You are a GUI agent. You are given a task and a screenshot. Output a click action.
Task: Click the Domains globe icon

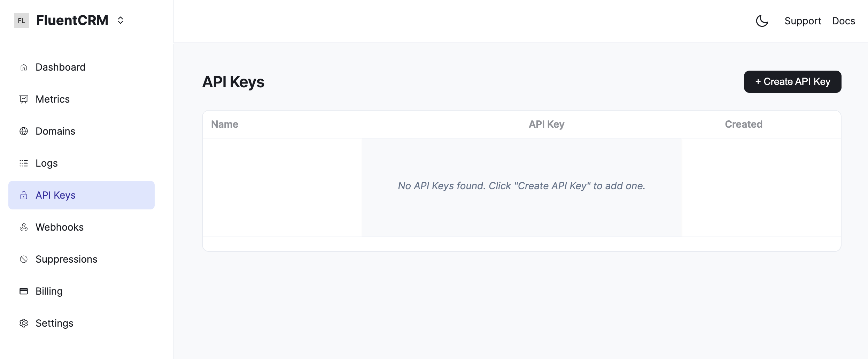23,131
